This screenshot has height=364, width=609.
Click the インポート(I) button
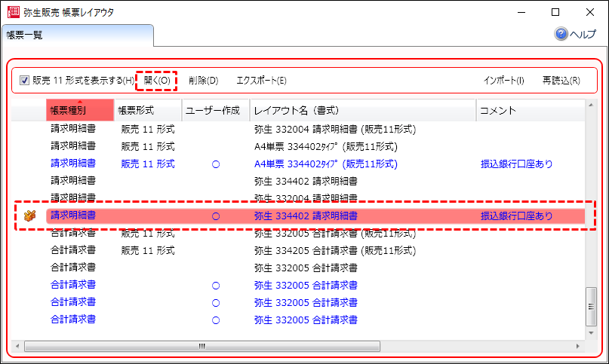click(x=504, y=81)
